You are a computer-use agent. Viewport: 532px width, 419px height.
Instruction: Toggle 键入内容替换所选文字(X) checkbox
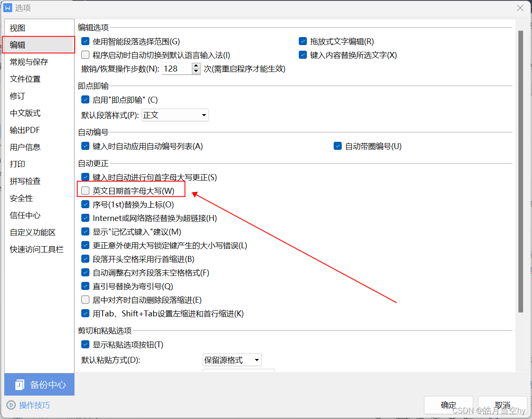click(303, 55)
